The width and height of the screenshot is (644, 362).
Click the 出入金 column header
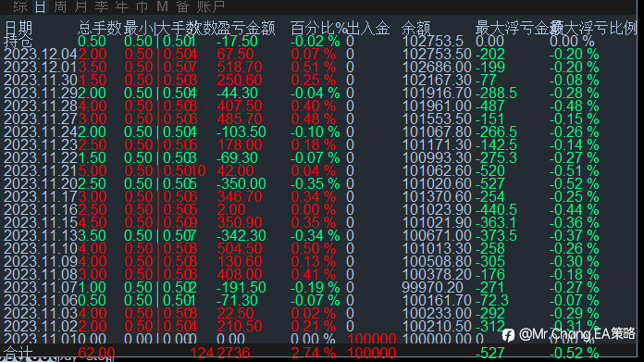(368, 29)
